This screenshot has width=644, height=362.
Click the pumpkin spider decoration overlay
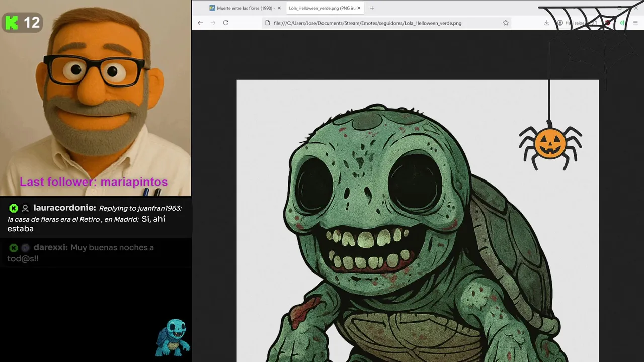coord(550,144)
